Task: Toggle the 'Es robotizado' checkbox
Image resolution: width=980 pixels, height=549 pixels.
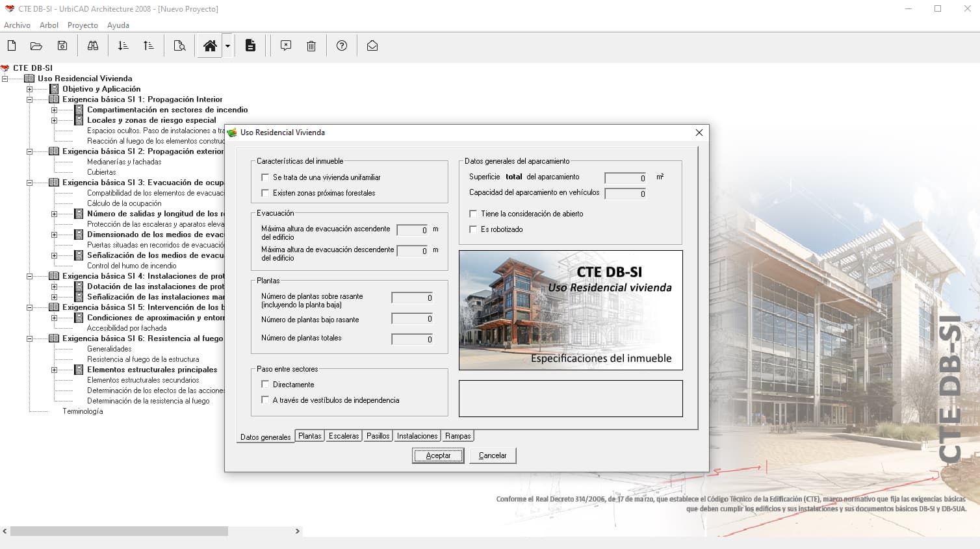Action: point(473,229)
